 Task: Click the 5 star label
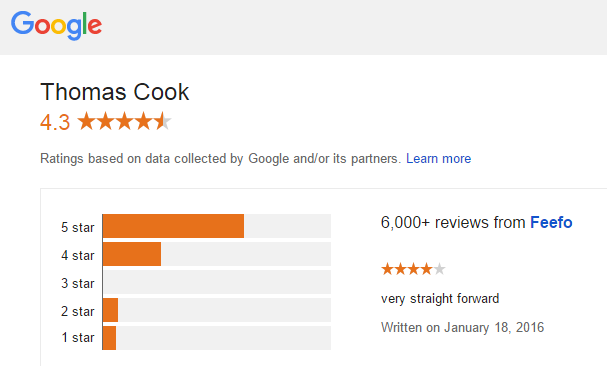[x=77, y=227]
